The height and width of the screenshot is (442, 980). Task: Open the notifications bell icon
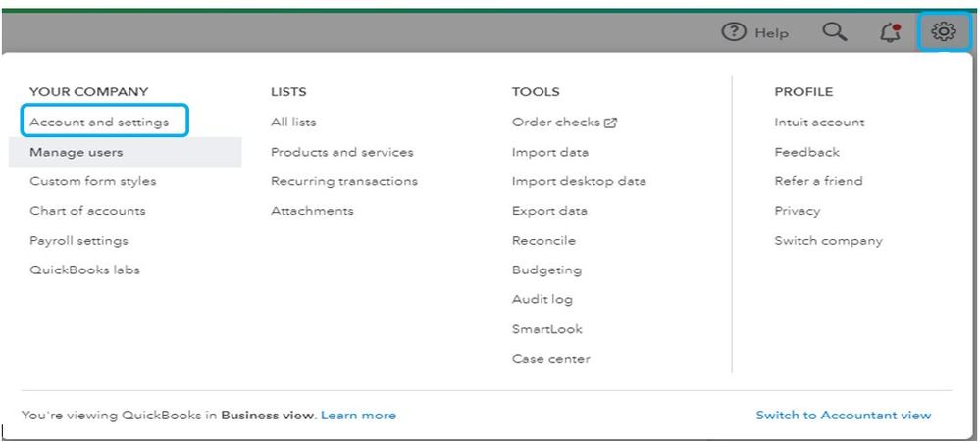pyautogui.click(x=890, y=32)
